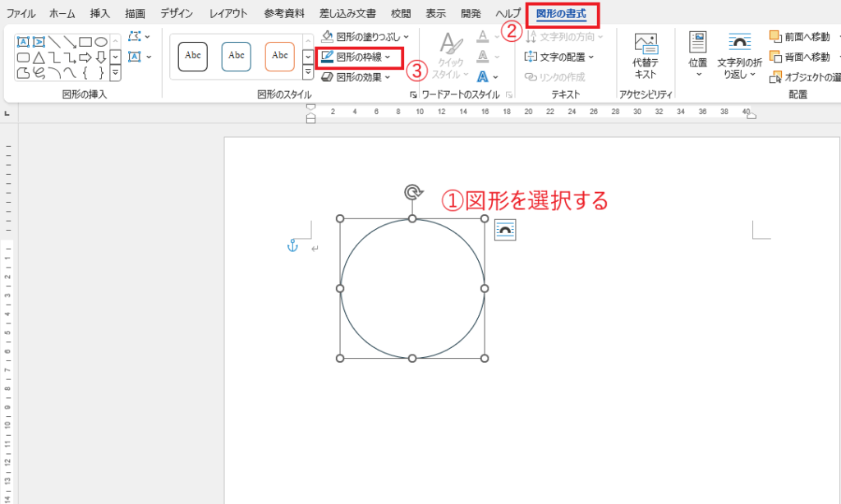Select the Triangle shape

(x=39, y=57)
